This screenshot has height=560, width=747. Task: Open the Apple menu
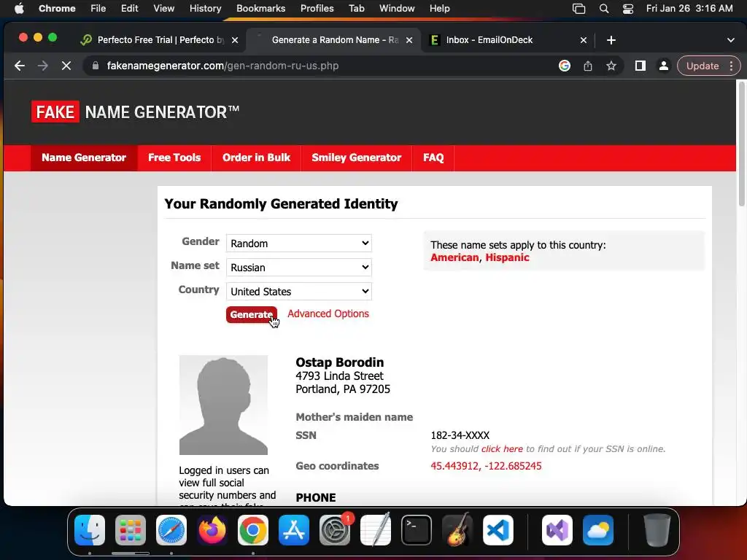[x=19, y=9]
